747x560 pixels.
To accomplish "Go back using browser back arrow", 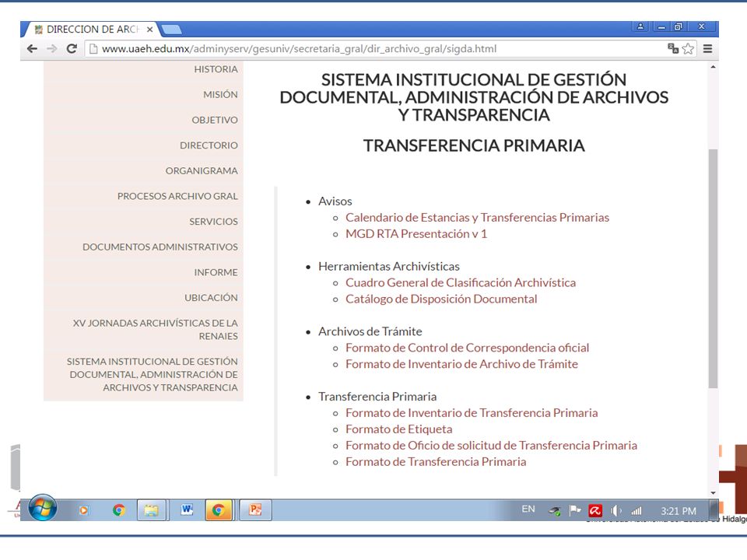I will 32,48.
